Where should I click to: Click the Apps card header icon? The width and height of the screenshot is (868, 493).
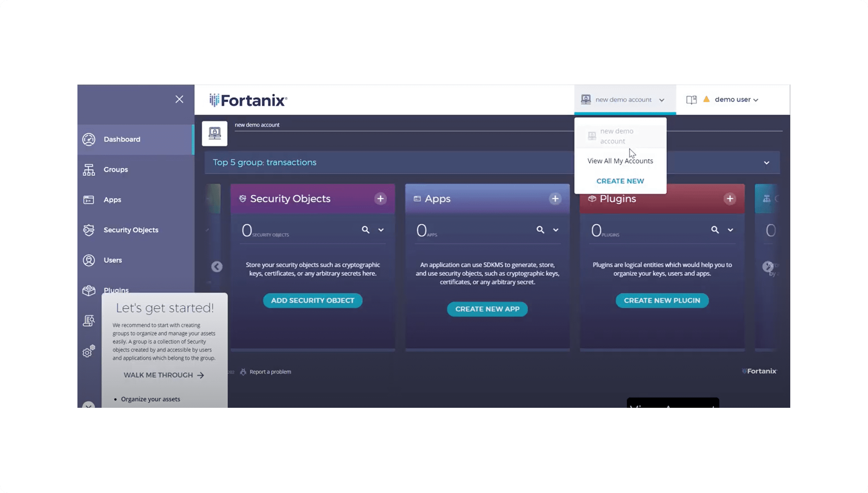tap(417, 199)
